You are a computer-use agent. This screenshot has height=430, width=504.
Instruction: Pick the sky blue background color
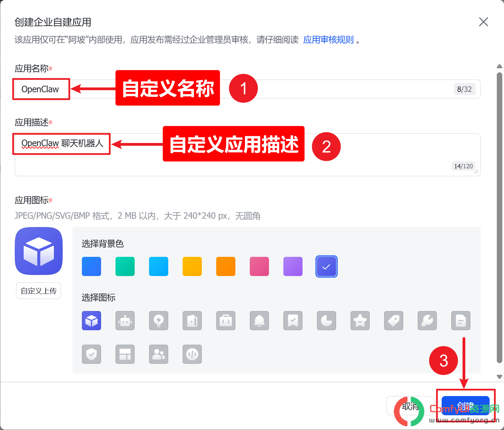[x=159, y=266]
